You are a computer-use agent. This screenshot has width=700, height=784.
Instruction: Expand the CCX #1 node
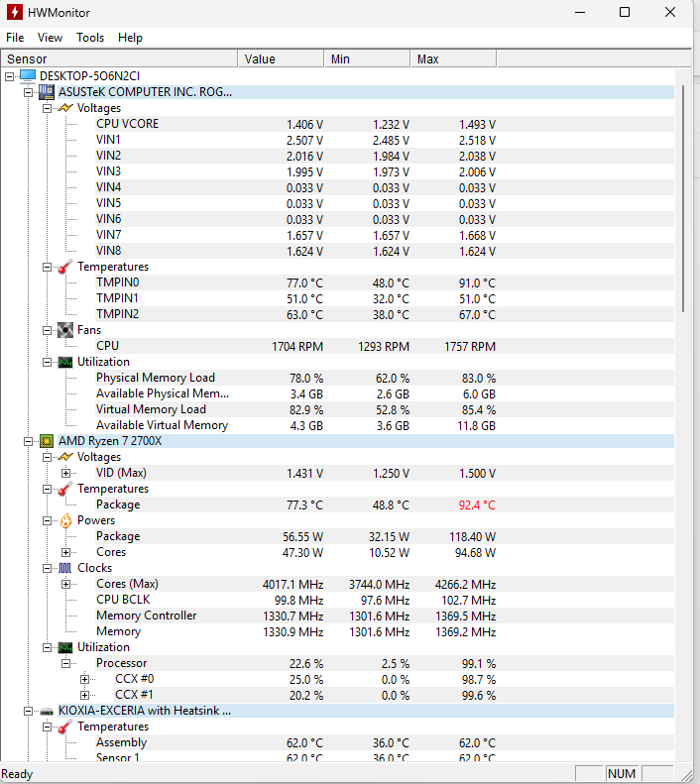click(85, 695)
